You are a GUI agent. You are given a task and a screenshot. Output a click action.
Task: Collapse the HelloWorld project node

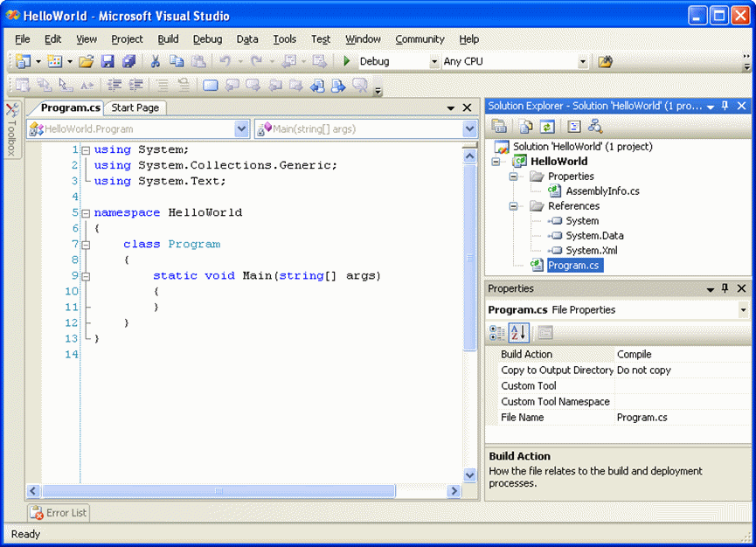coord(496,162)
